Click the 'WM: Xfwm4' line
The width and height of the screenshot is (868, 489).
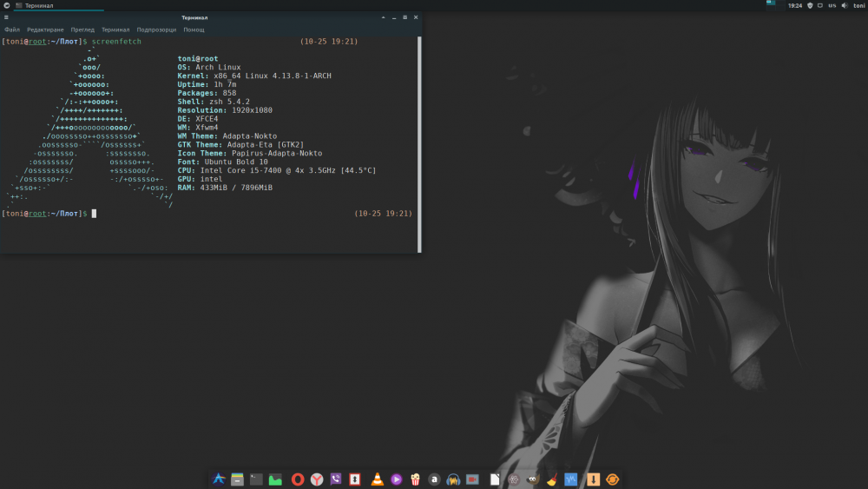(198, 128)
